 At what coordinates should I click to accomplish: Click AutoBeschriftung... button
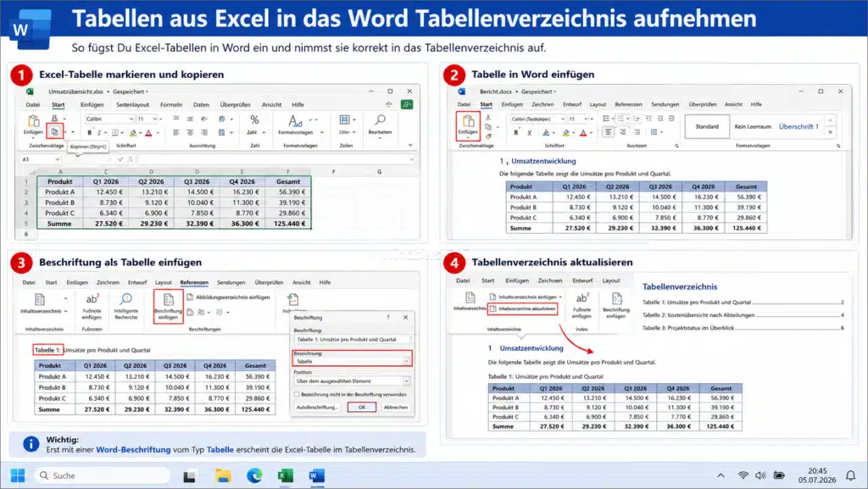click(317, 407)
